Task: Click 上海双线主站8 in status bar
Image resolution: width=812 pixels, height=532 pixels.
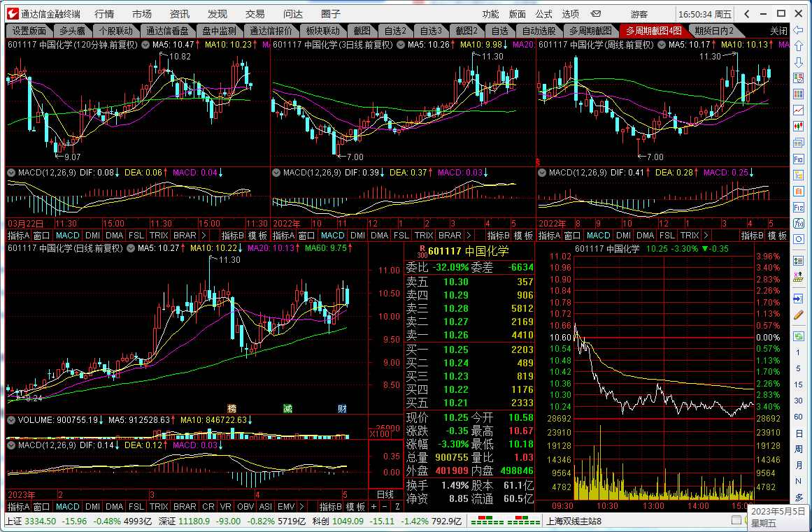Action: pyautogui.click(x=574, y=521)
